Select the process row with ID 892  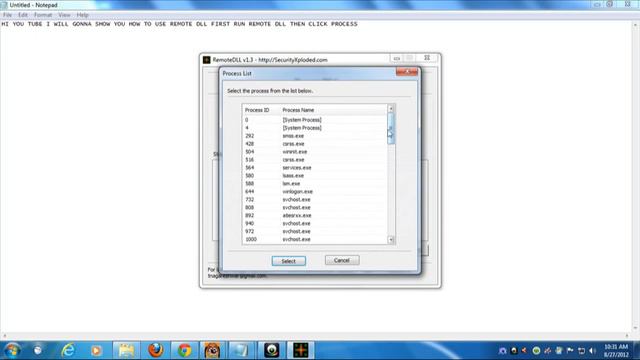pyautogui.click(x=315, y=216)
